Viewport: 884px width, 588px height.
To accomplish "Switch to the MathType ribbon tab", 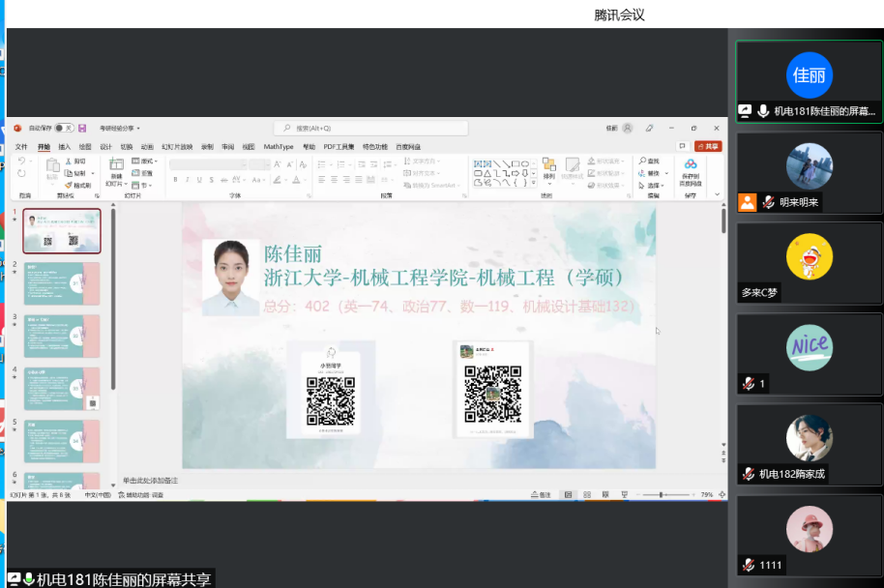I will coord(278,147).
